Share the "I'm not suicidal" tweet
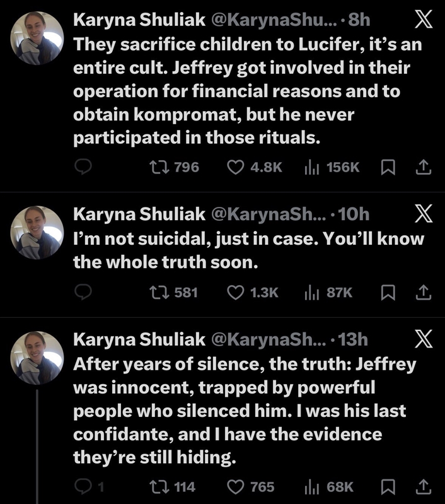Image resolution: width=445 pixels, height=504 pixels. click(424, 292)
